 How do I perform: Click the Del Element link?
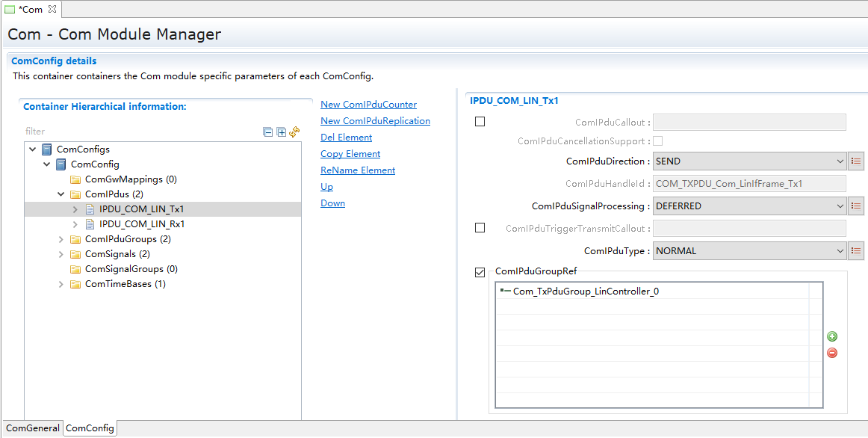[346, 138]
